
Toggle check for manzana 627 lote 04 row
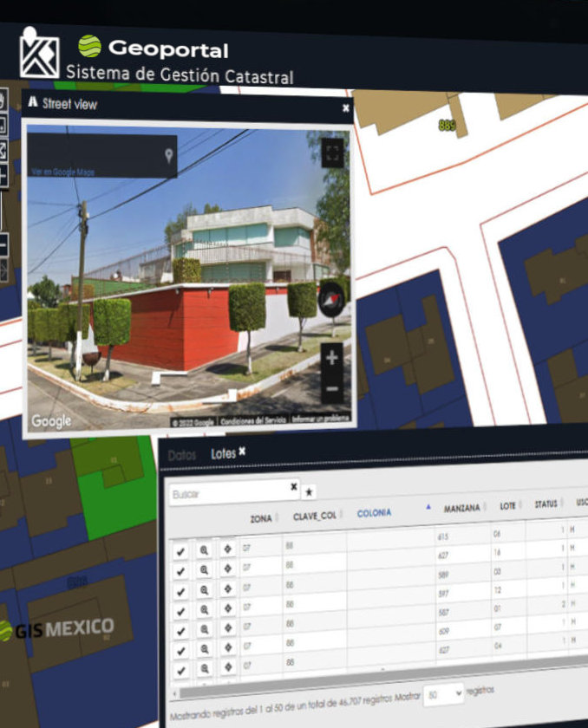coord(180,671)
